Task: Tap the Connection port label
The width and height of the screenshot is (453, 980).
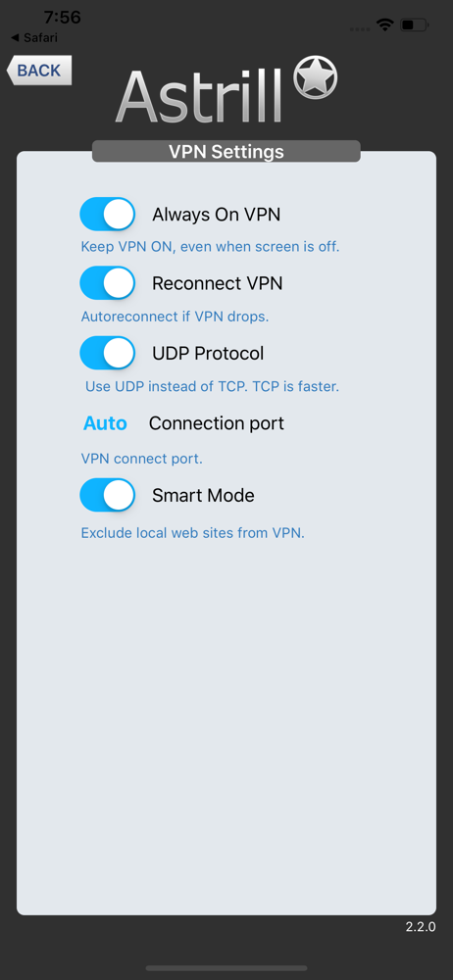Action: [217, 423]
